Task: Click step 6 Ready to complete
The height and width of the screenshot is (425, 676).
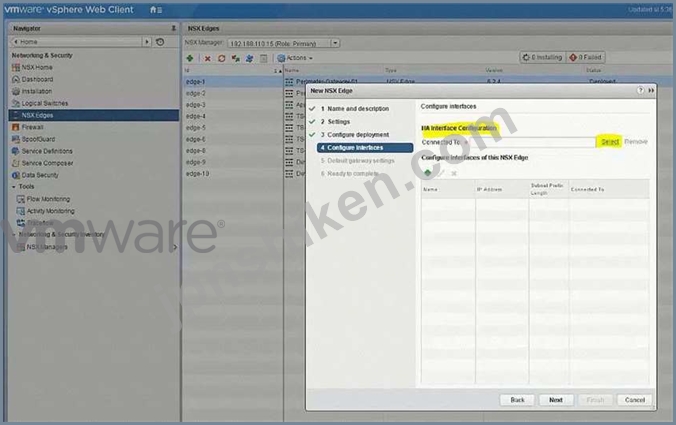Action: (x=350, y=173)
